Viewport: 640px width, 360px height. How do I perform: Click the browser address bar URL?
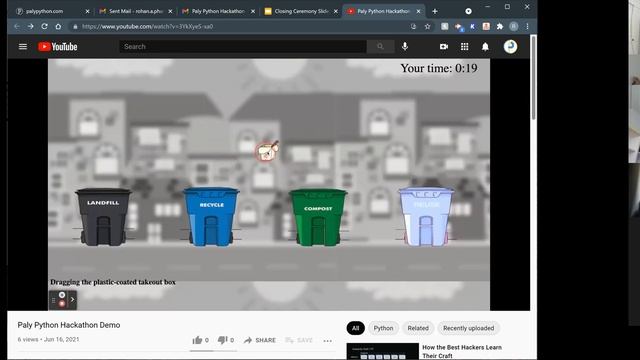(x=147, y=27)
